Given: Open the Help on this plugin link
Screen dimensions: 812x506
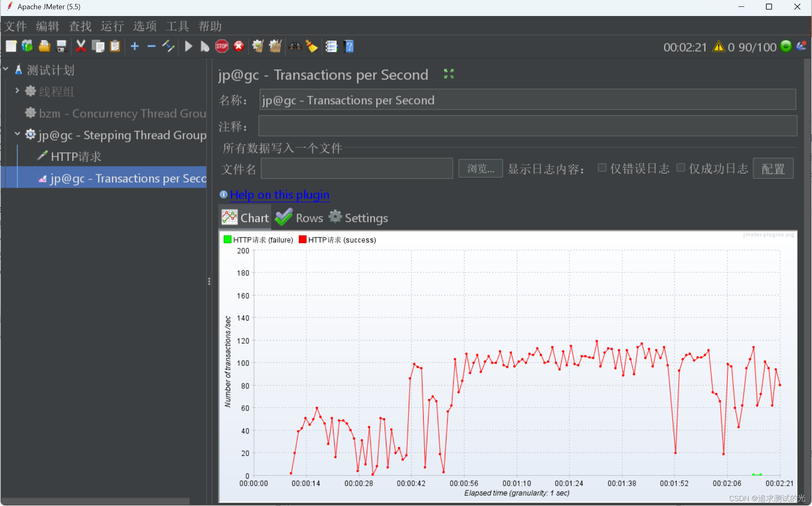Looking at the screenshot, I should tap(279, 195).
